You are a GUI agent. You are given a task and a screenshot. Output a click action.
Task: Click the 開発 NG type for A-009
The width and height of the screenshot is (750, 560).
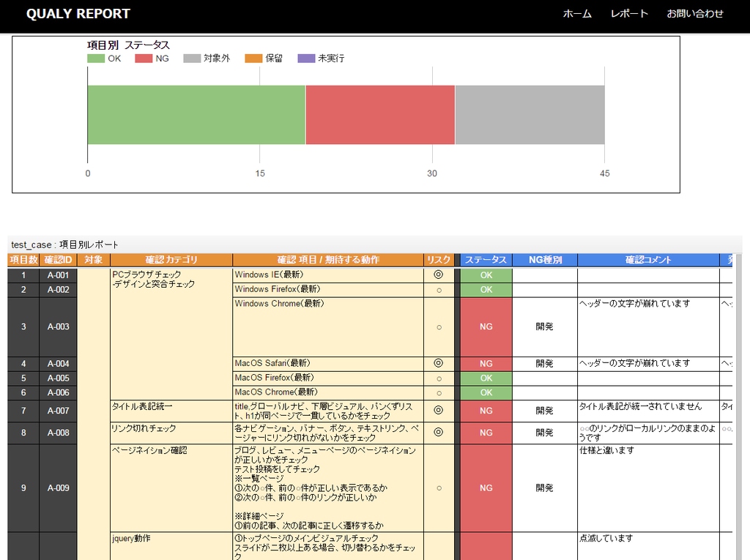tap(544, 488)
